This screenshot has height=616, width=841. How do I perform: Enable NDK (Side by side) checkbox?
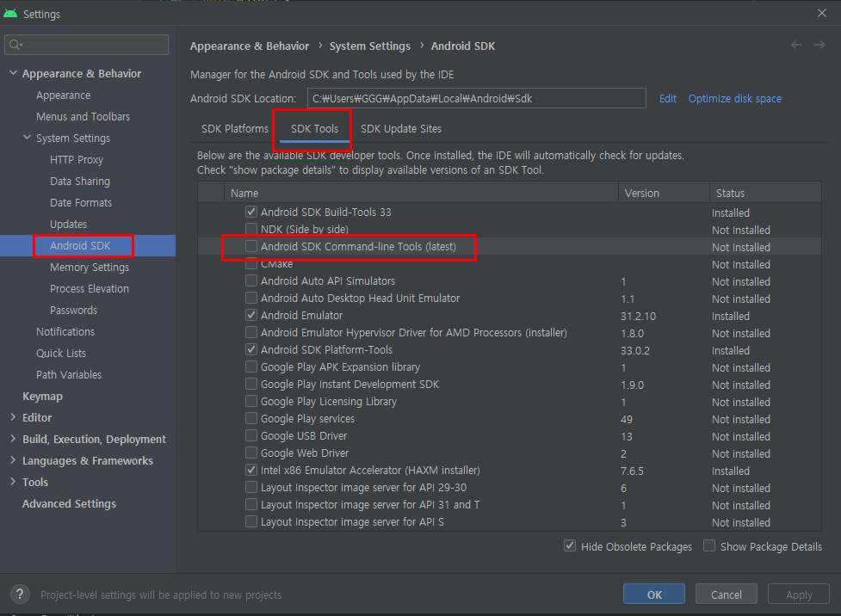click(x=251, y=229)
